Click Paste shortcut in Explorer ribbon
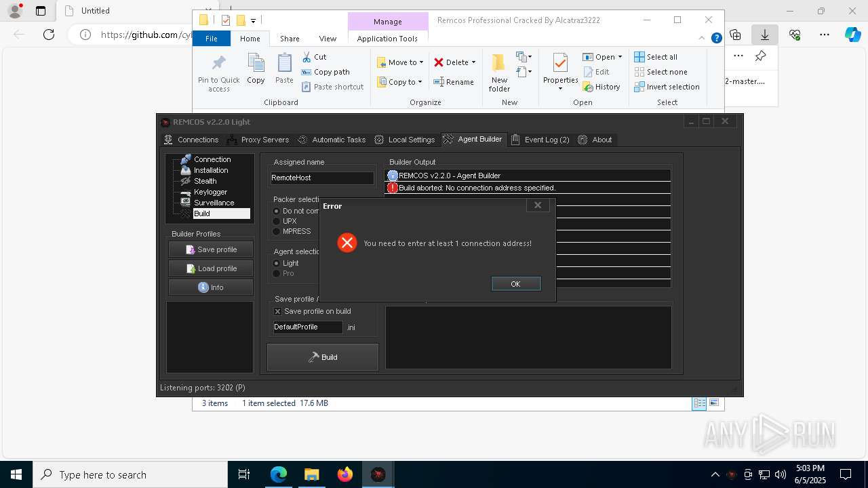Image resolution: width=868 pixels, height=488 pixels. 332,87
